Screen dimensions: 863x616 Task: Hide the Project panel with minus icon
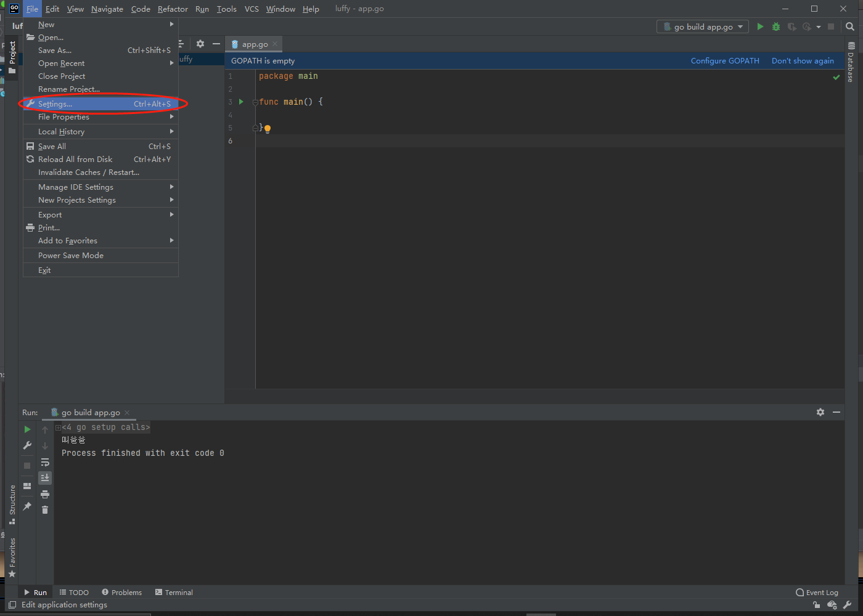[x=216, y=44]
